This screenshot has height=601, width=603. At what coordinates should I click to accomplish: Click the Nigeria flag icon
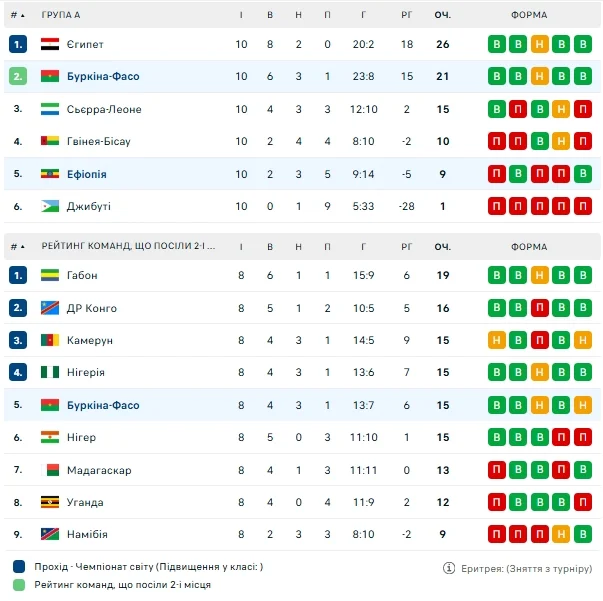(50, 372)
